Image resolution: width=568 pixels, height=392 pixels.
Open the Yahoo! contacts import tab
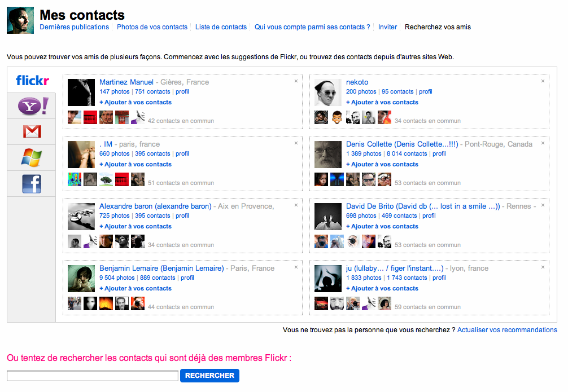[x=32, y=106]
